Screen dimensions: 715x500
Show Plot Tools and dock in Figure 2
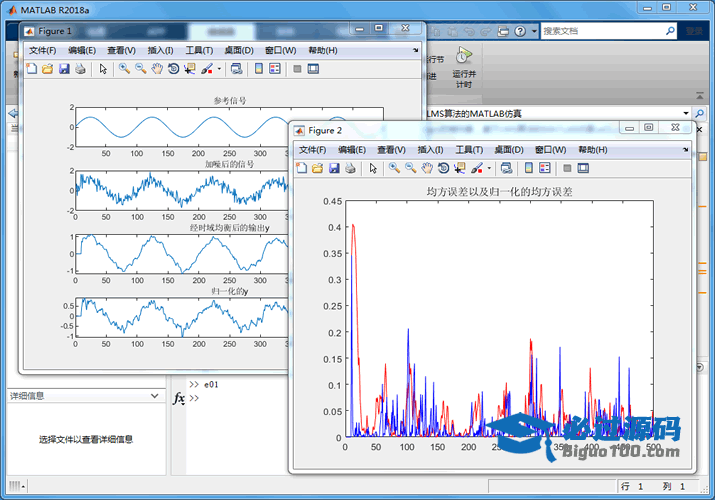(x=583, y=168)
